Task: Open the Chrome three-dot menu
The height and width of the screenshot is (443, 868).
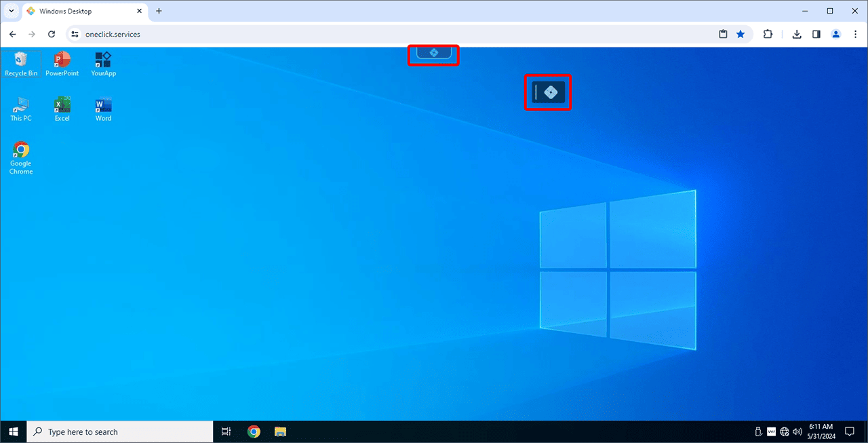Action: tap(855, 34)
